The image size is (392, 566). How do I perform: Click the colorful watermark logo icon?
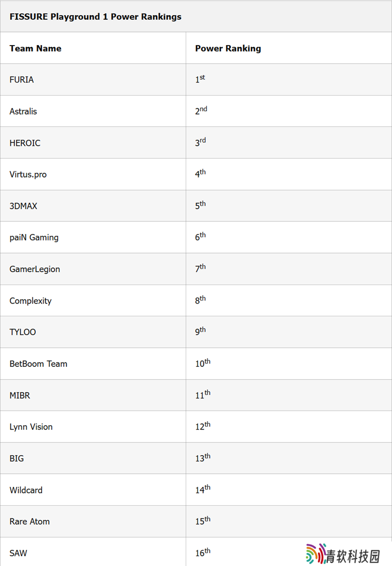click(x=317, y=553)
